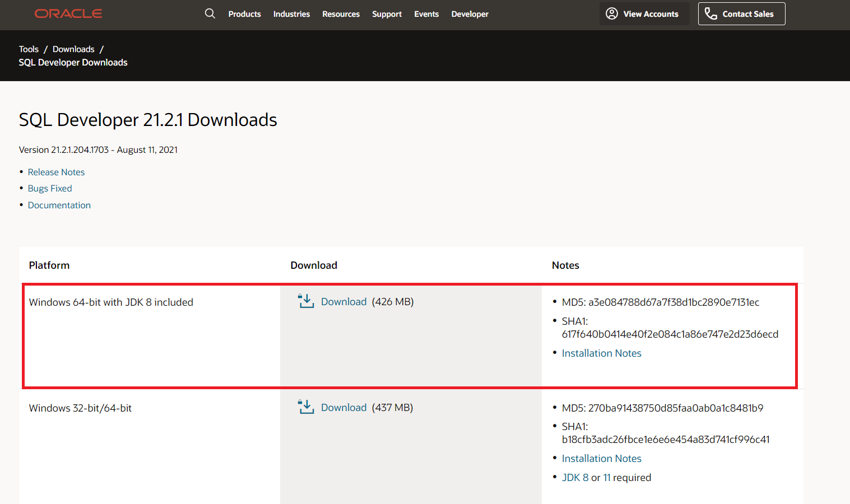Viewport: 850px width, 504px height.
Task: Download the 437 MB Windows 32-bit/64-bit package
Action: click(x=343, y=408)
